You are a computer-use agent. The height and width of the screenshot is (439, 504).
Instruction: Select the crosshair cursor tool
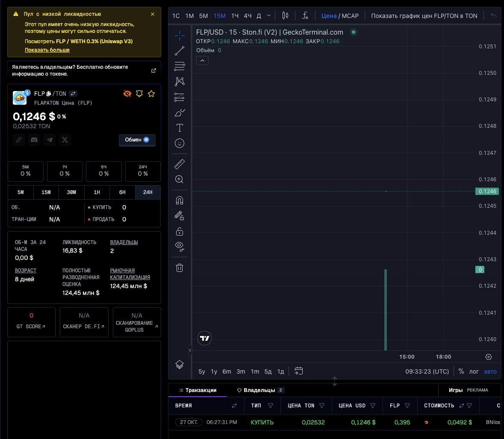click(180, 35)
